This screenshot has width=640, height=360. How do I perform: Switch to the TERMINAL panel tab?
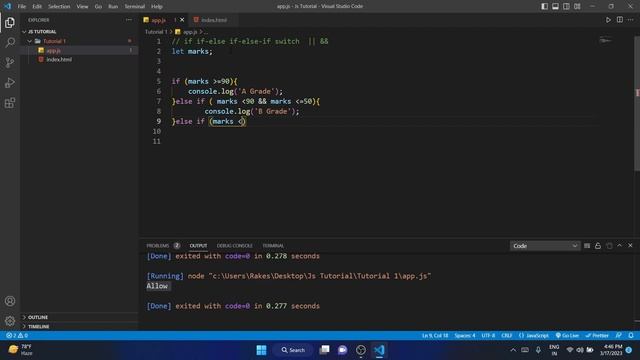coord(273,246)
